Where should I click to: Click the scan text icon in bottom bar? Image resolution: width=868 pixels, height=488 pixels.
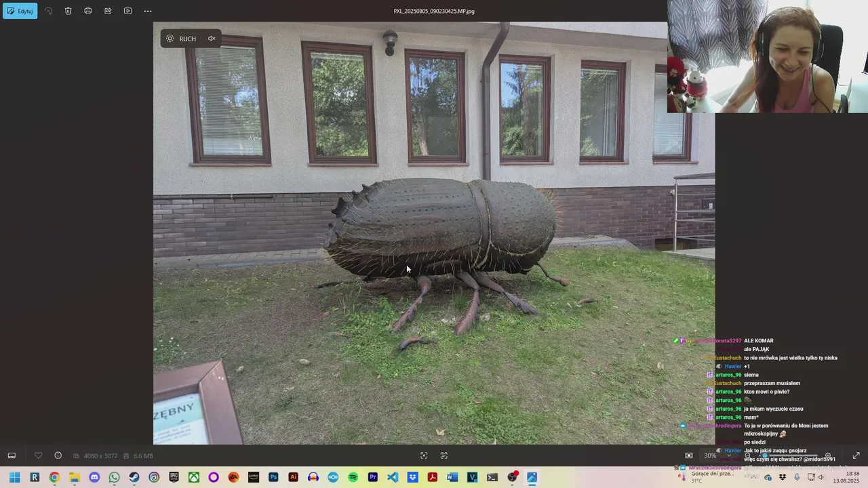[x=444, y=455]
